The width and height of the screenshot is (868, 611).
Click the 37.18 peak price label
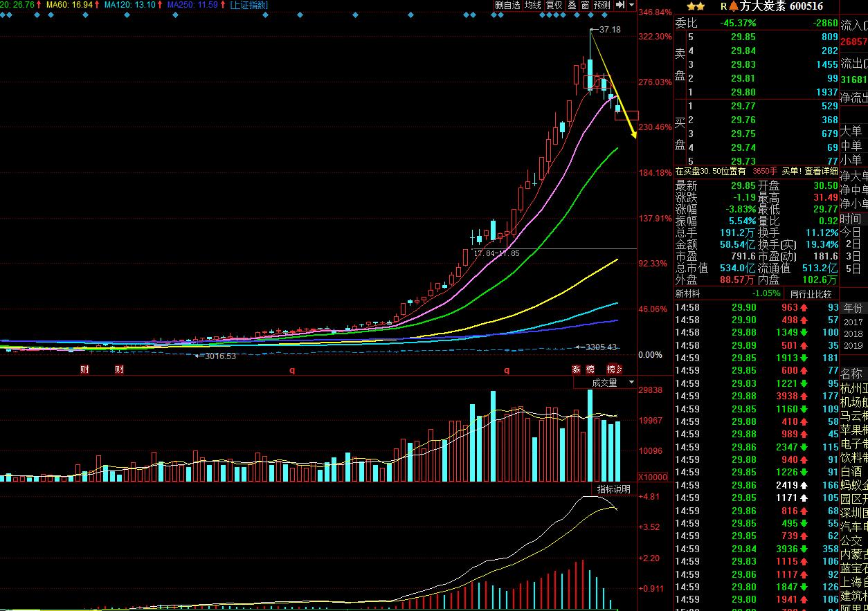[x=610, y=30]
